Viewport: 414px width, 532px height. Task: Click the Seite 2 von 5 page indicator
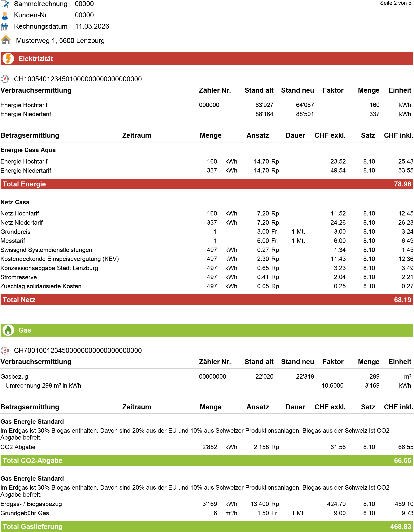pos(395,3)
